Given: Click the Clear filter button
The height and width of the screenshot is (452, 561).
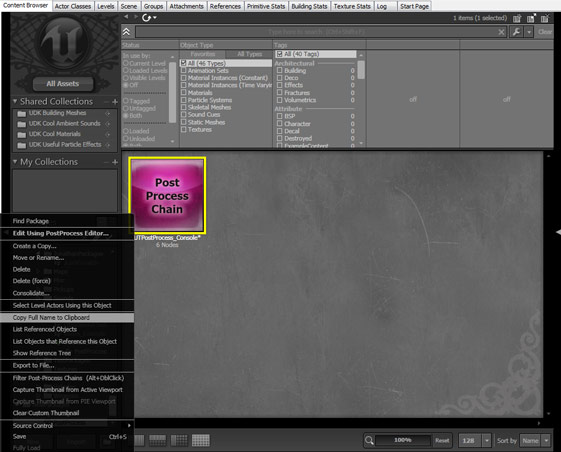Looking at the screenshot, I should click(545, 32).
